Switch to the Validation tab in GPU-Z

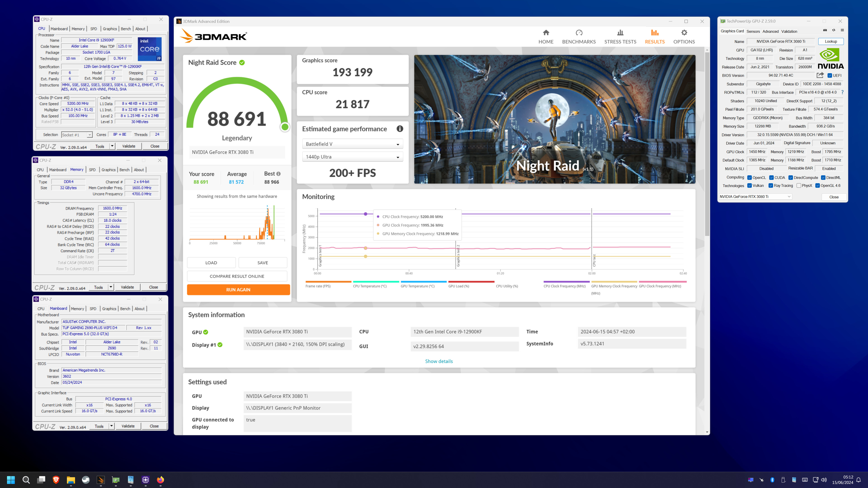point(789,31)
